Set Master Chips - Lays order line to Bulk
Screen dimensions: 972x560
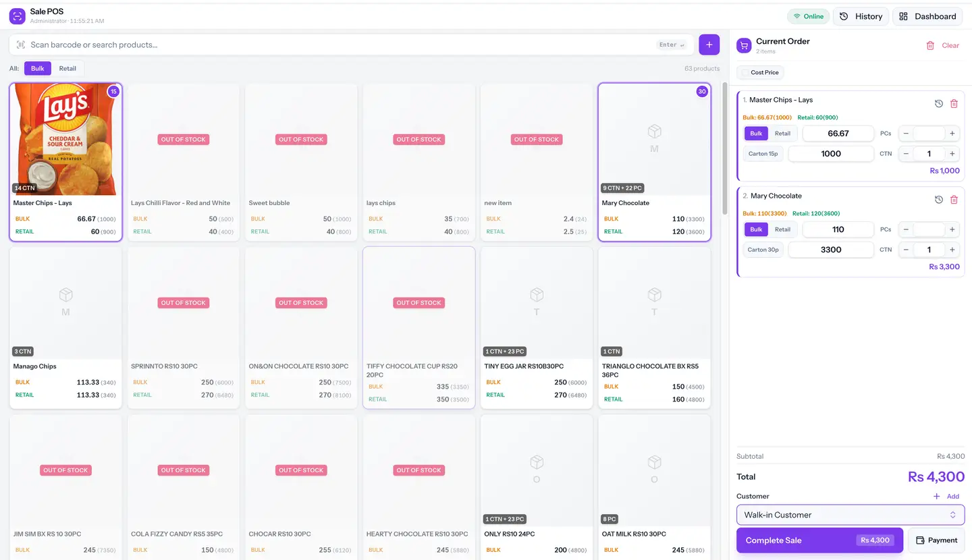click(x=756, y=134)
